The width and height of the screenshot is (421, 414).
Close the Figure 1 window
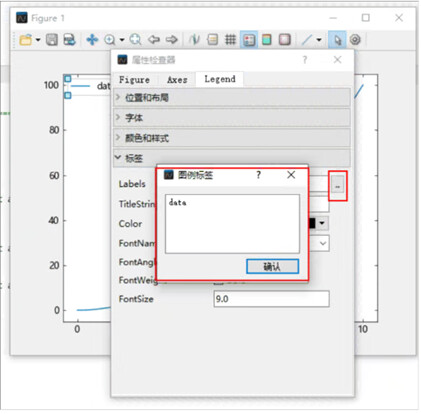tap(399, 18)
